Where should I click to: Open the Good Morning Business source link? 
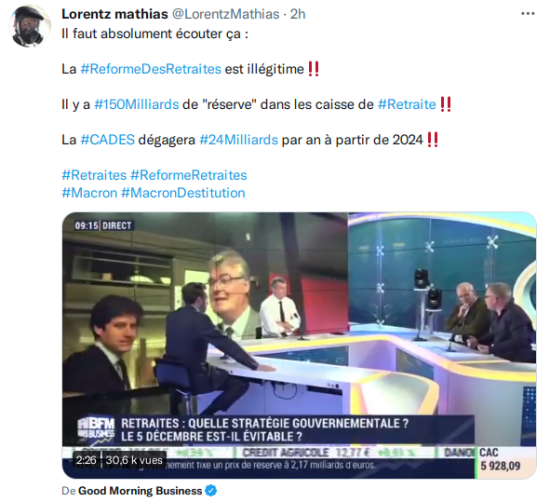pos(140,490)
